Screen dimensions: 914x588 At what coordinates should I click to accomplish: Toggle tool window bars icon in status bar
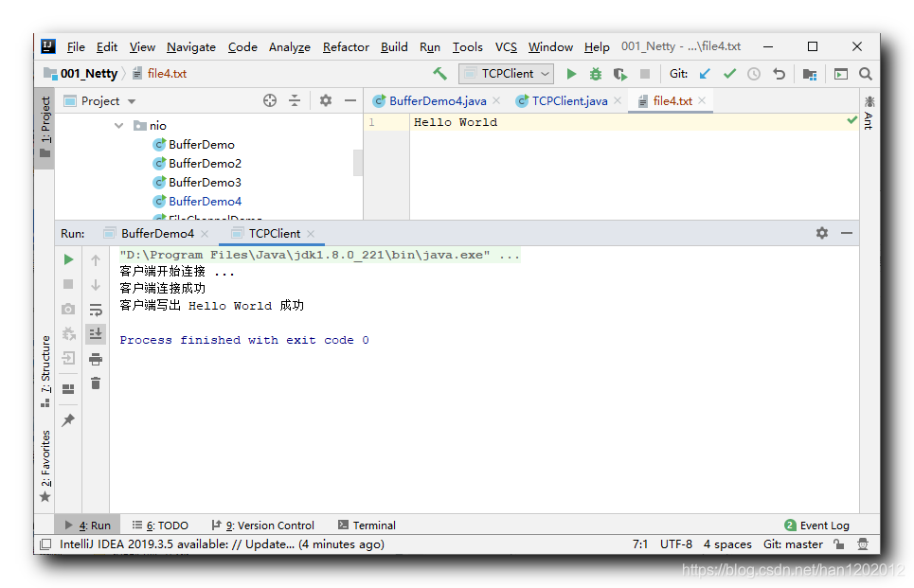[x=45, y=544]
